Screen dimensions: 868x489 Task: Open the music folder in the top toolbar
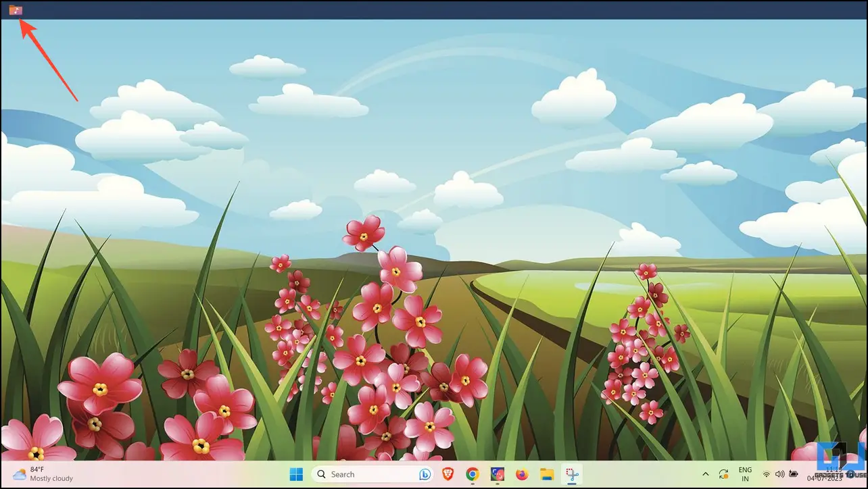click(16, 10)
